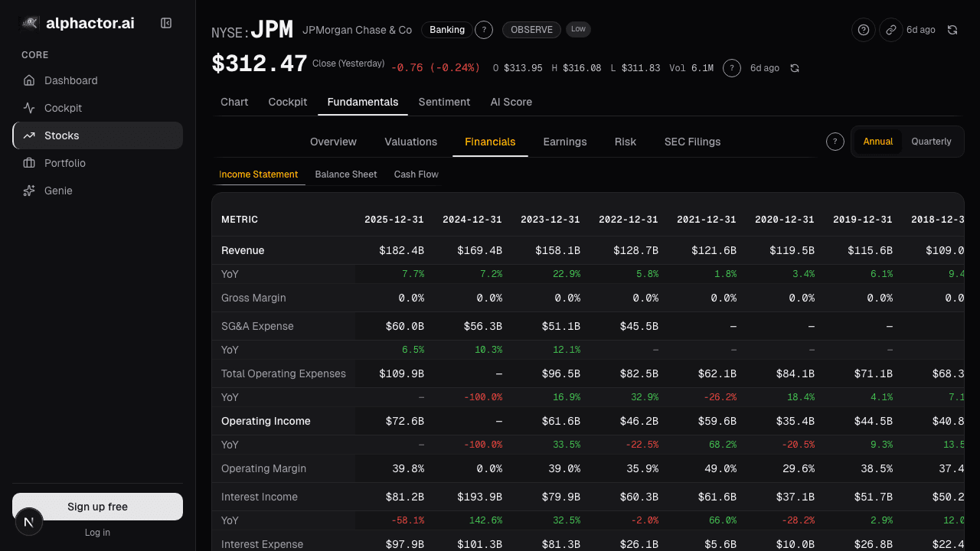Click the Low confidence badge

coord(578,29)
